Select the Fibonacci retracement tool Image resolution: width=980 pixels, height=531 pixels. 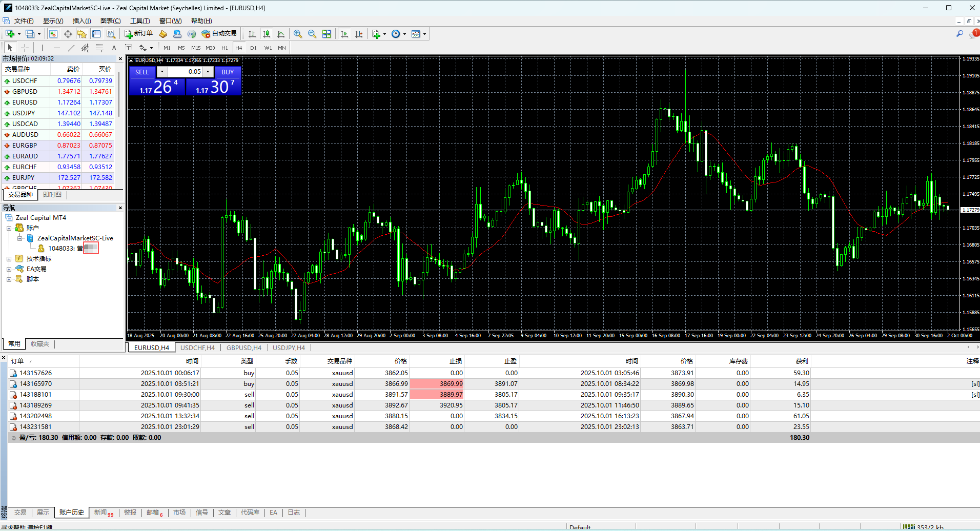click(x=99, y=48)
